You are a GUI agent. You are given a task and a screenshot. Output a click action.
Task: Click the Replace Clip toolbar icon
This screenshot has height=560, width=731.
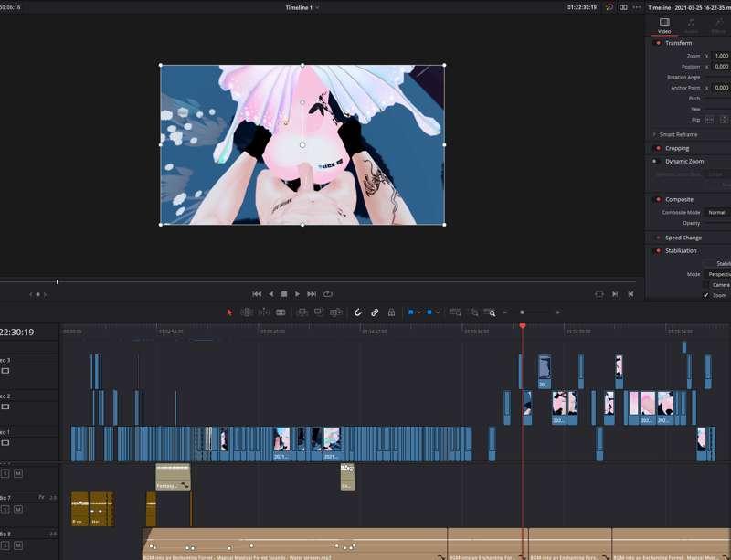pyautogui.click(x=335, y=312)
